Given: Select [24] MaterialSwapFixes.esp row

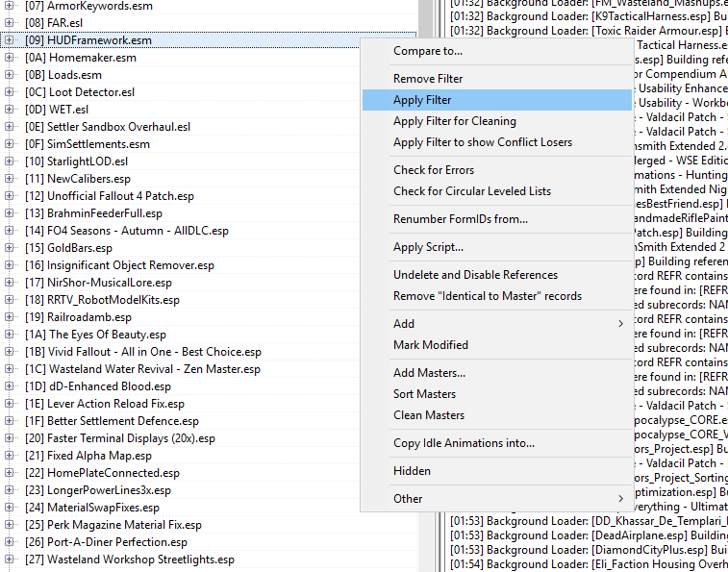Looking at the screenshot, I should click(x=92, y=508).
